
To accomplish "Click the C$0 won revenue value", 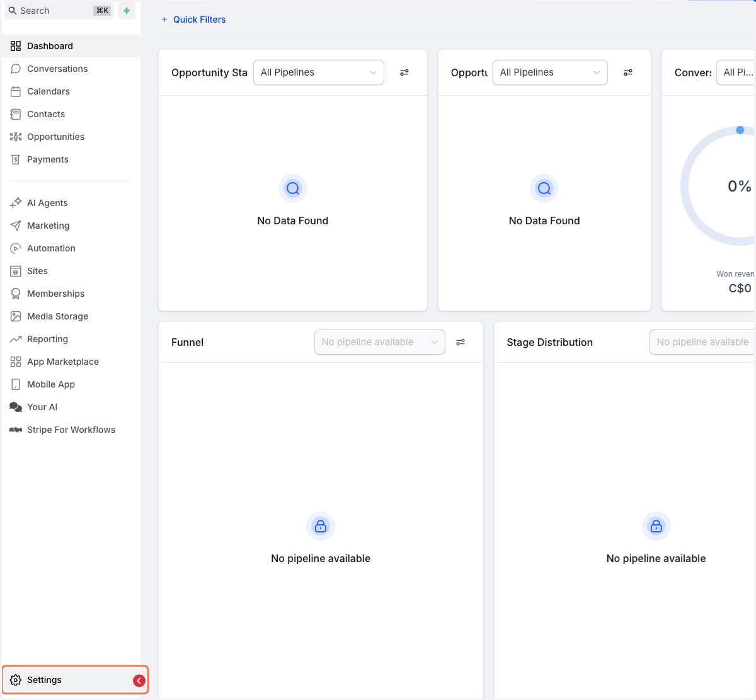I will pyautogui.click(x=740, y=289).
